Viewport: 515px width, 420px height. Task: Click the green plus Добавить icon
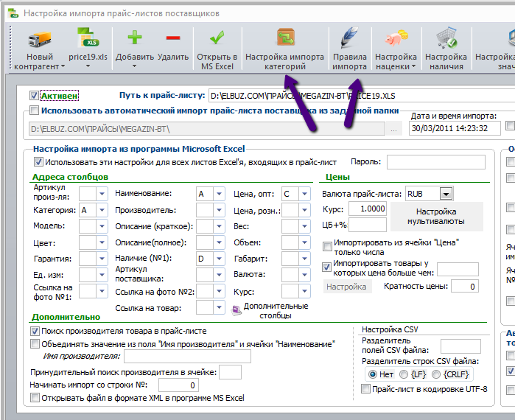point(135,38)
